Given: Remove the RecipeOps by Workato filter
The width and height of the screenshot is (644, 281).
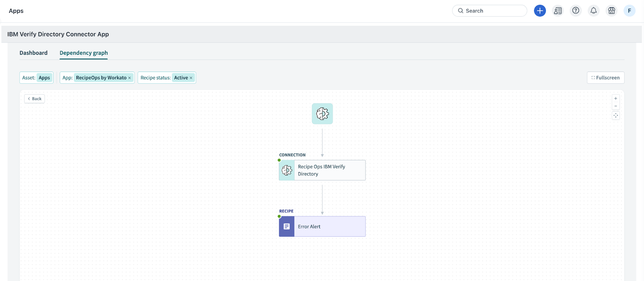Looking at the screenshot, I should (x=130, y=78).
